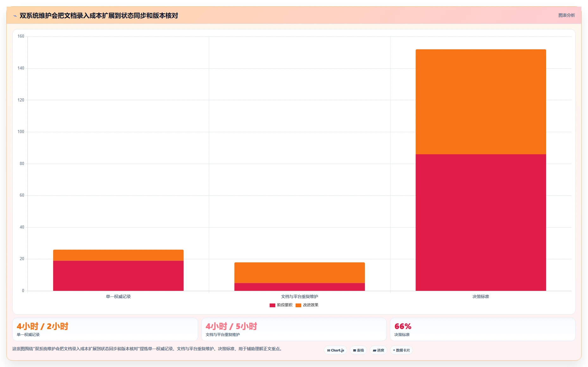Click the y-axis value 40
This screenshot has height=367, width=588.
click(x=22, y=227)
